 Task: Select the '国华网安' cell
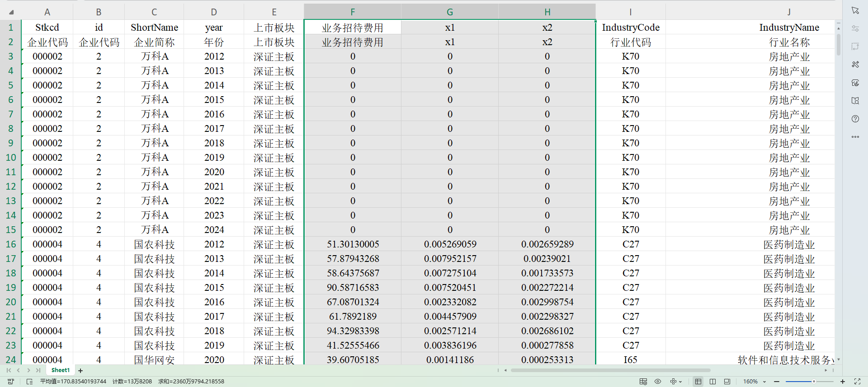coord(154,359)
